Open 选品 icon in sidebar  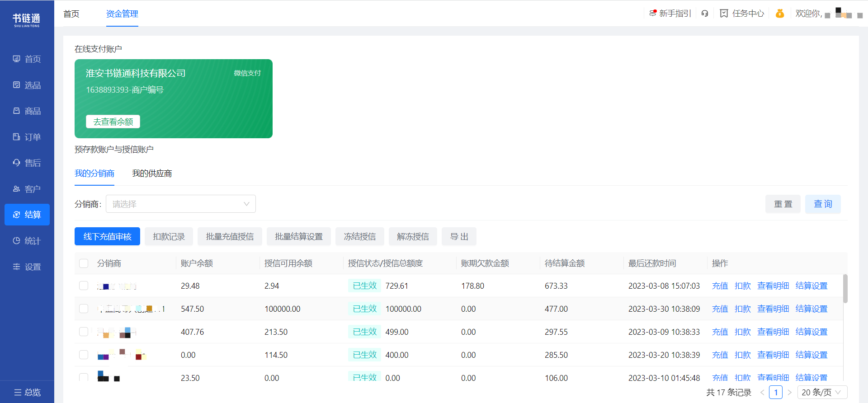coord(17,85)
